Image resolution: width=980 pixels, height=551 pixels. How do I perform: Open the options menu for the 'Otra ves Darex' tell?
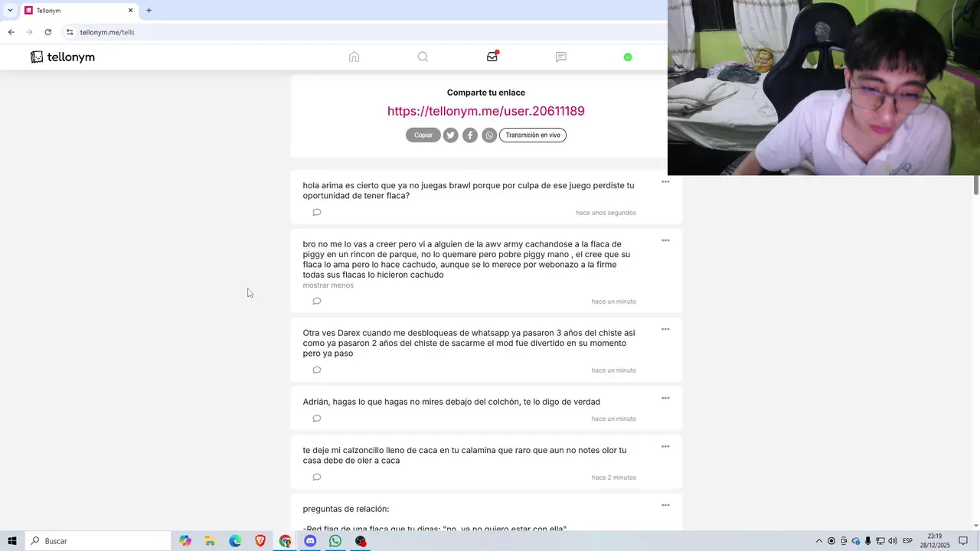pos(665,329)
